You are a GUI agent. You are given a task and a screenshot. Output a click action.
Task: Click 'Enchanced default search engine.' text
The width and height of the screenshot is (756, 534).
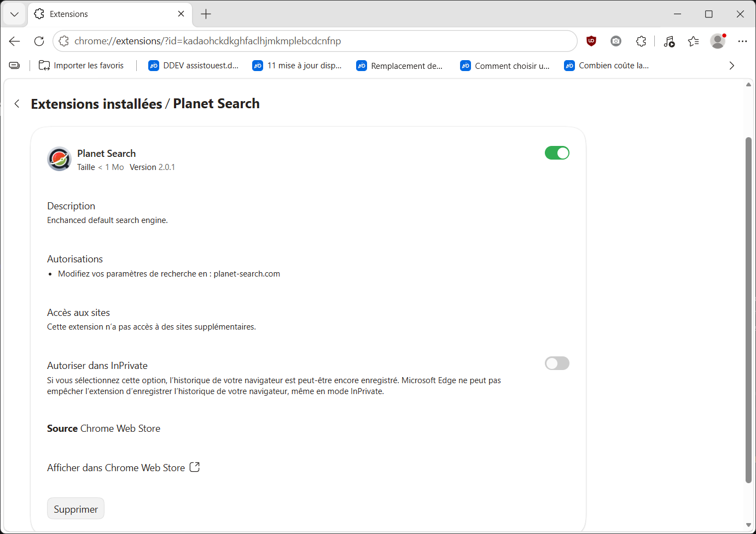[x=107, y=220]
